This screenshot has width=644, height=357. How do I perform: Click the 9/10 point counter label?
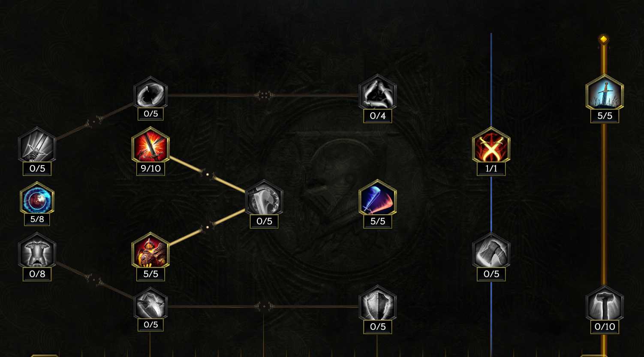pos(150,168)
